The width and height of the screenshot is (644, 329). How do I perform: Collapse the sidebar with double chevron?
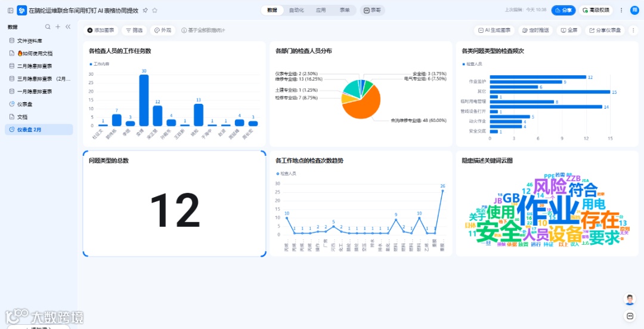click(68, 27)
